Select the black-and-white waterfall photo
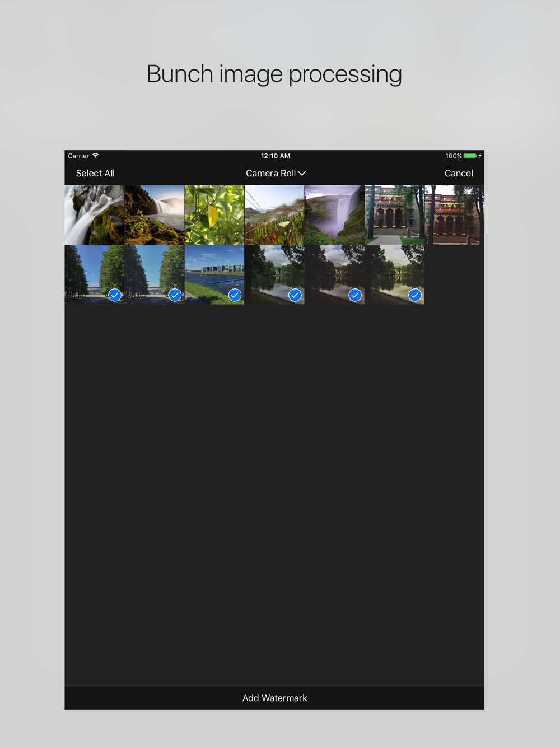The height and width of the screenshot is (747, 560). click(x=94, y=215)
